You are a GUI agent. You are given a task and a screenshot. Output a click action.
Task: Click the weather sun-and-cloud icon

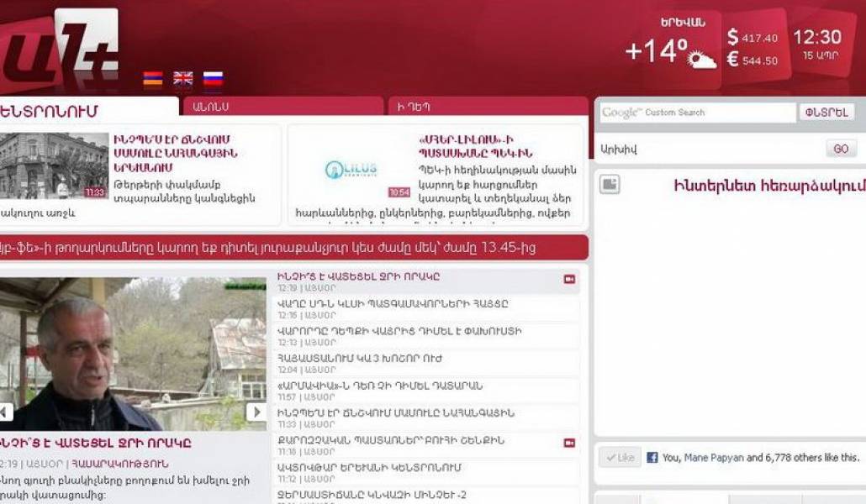(701, 59)
